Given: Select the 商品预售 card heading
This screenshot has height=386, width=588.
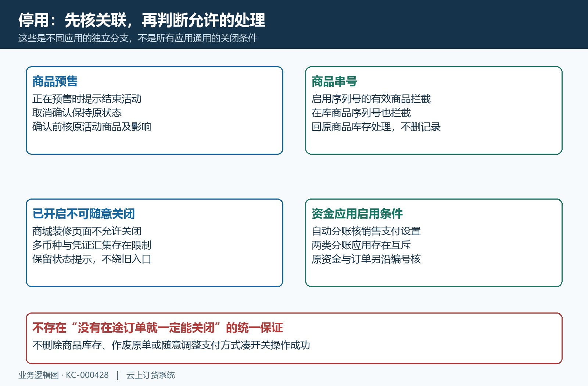Looking at the screenshot, I should click(55, 81).
